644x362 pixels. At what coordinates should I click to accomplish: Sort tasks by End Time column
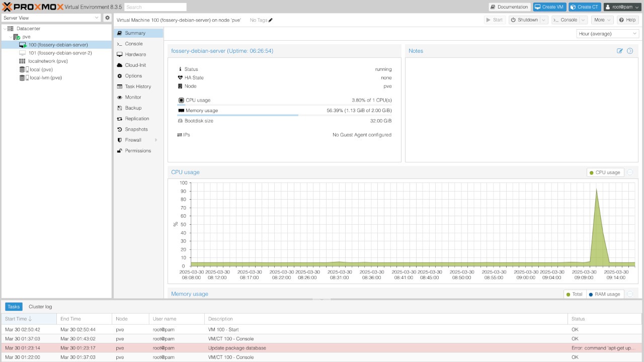(x=85, y=319)
